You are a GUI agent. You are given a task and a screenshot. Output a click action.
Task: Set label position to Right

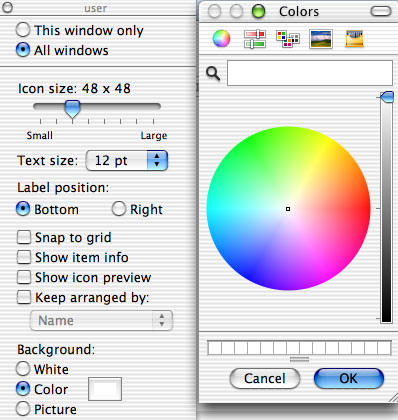tap(119, 209)
